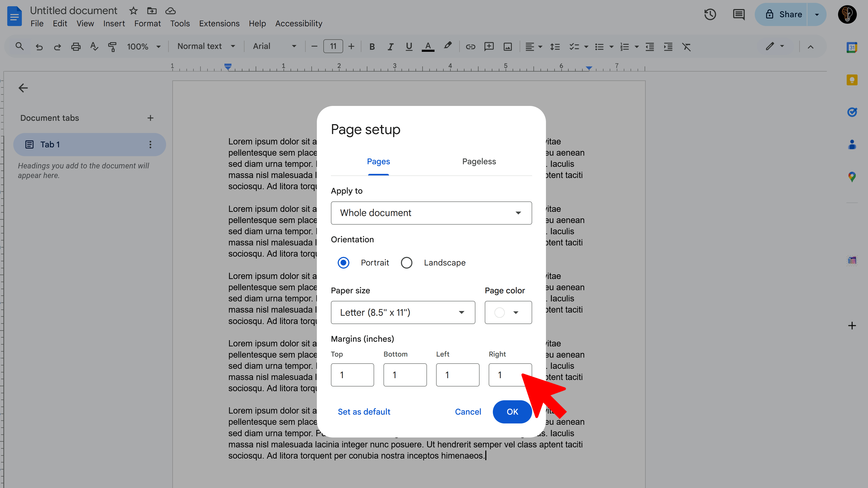This screenshot has width=868, height=488.
Task: Select the Portrait orientation radio button
Action: tap(343, 262)
